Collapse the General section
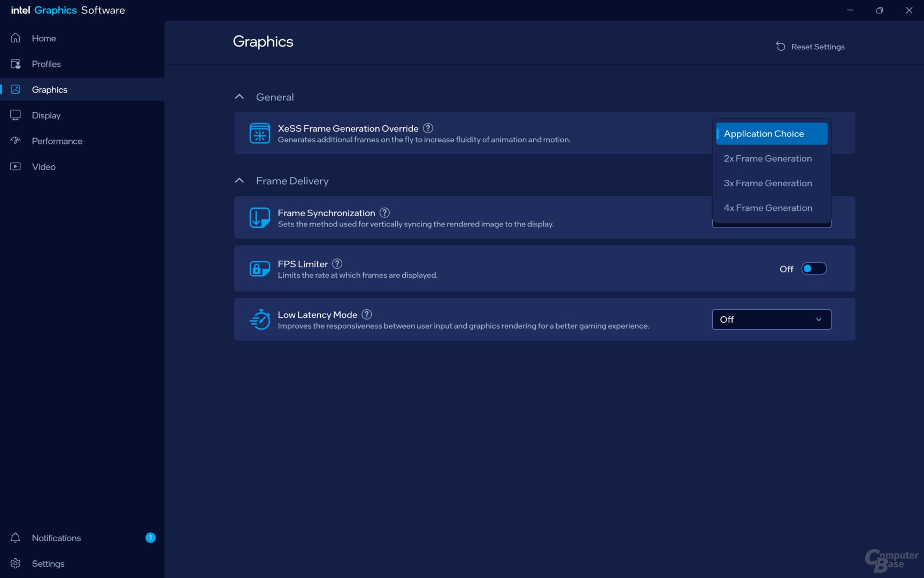Image resolution: width=924 pixels, height=578 pixels. pos(240,97)
